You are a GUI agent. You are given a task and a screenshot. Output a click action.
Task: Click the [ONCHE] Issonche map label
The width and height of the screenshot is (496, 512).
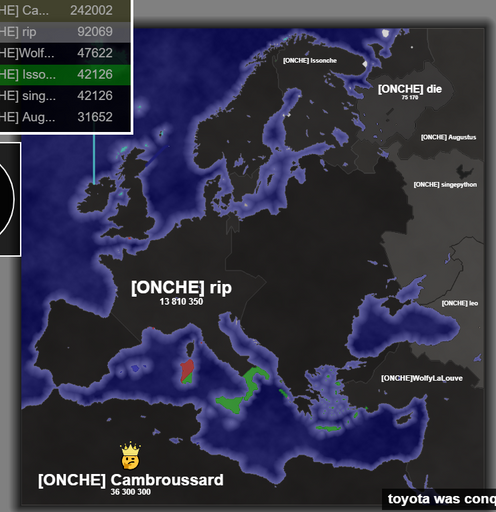point(310,61)
